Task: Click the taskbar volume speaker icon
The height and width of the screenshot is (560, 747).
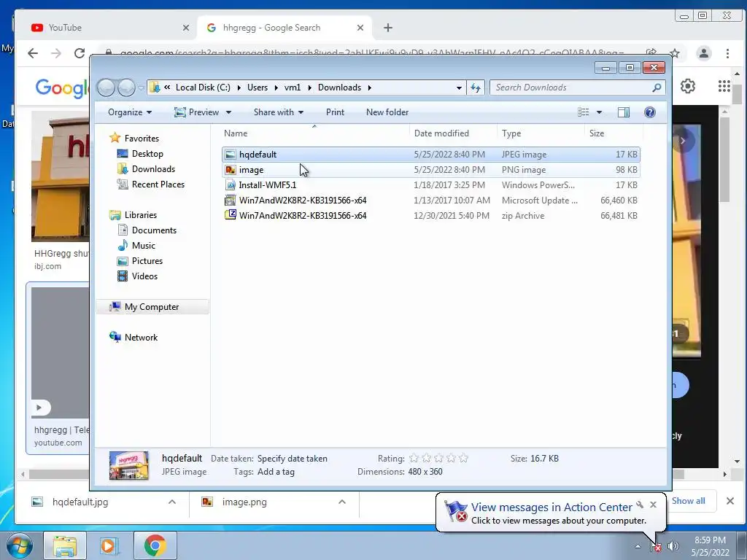Action: click(x=673, y=546)
